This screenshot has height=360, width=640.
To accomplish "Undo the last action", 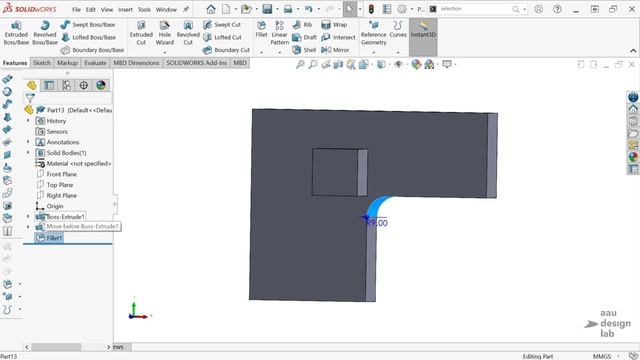I will tap(309, 9).
